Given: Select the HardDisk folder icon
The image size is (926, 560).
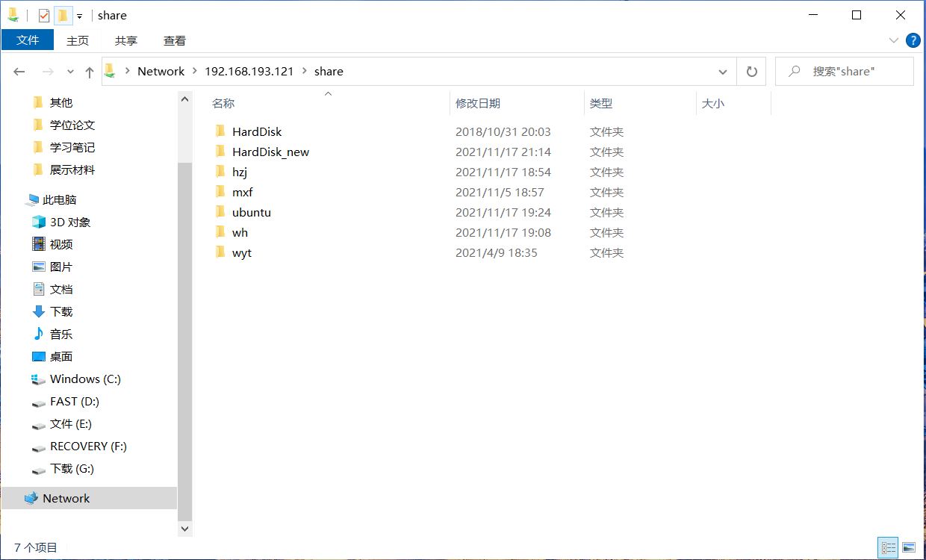Looking at the screenshot, I should click(220, 131).
